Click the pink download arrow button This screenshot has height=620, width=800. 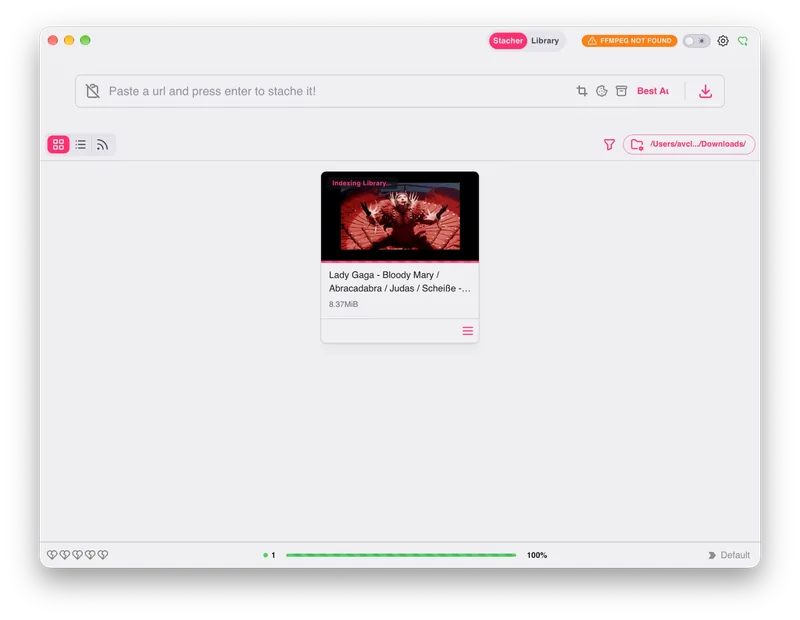point(706,91)
